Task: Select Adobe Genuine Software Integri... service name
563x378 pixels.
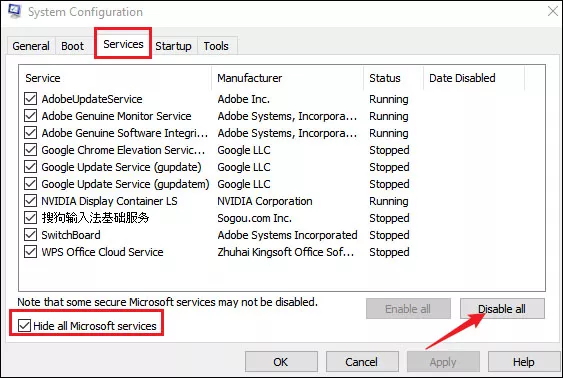Action: (125, 133)
